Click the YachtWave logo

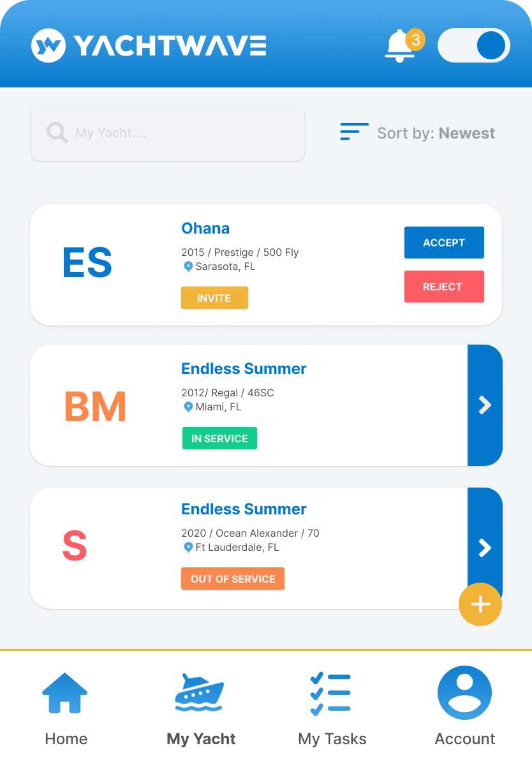click(x=149, y=45)
